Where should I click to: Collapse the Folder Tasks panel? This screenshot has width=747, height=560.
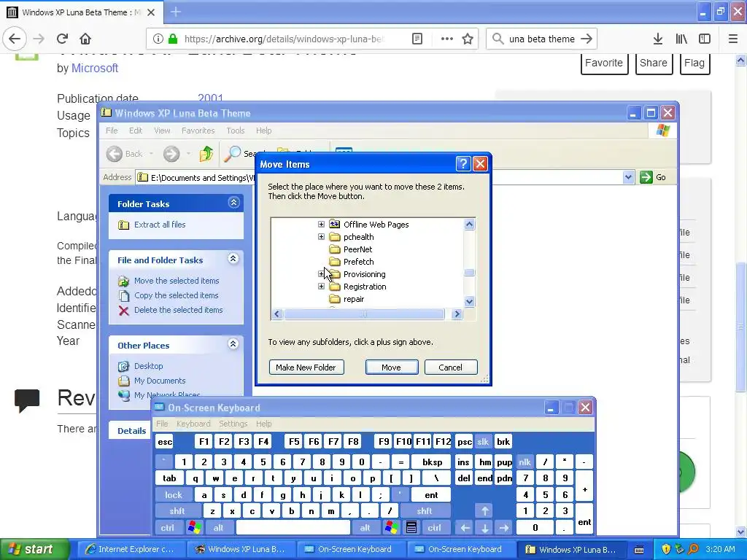[233, 203]
